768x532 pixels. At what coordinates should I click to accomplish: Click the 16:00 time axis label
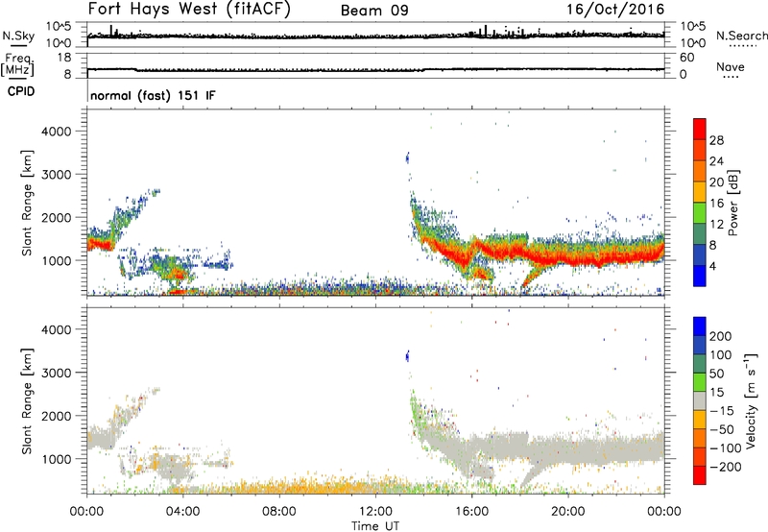tap(471, 512)
